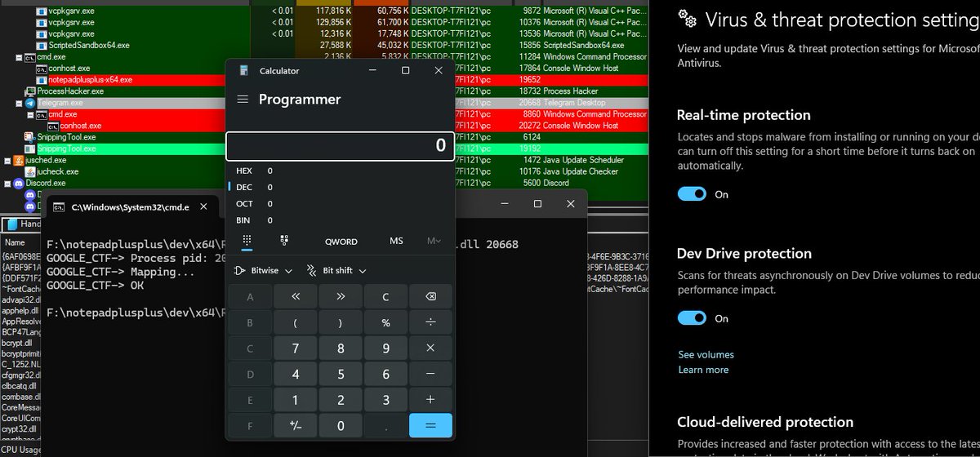Toggle QWORD data size
Image resolution: width=980 pixels, height=457 pixels.
(341, 241)
